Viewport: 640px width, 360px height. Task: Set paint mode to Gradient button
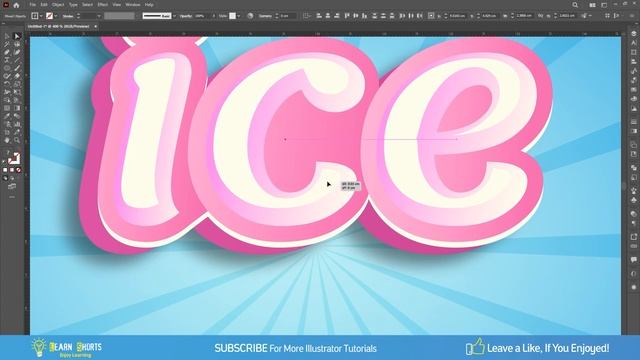pos(12,170)
